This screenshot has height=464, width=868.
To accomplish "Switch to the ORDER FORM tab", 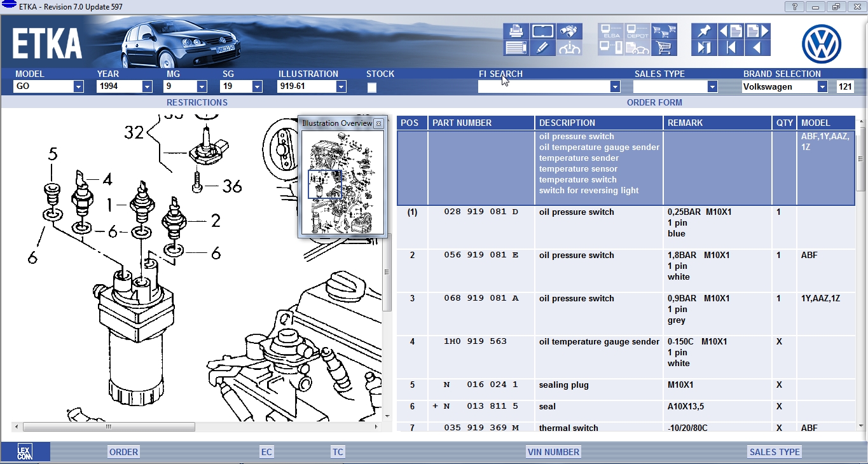I will point(654,102).
